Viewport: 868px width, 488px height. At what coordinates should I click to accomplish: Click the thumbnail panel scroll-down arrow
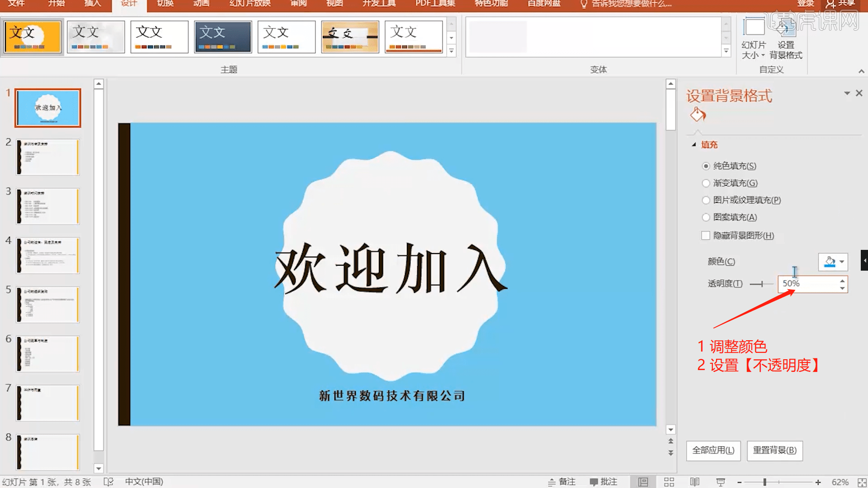(99, 469)
